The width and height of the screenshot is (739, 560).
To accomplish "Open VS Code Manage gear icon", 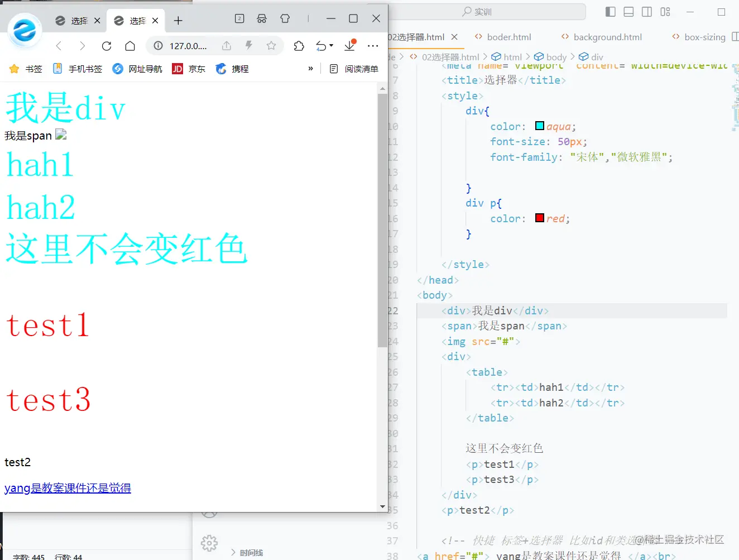I will (x=209, y=543).
